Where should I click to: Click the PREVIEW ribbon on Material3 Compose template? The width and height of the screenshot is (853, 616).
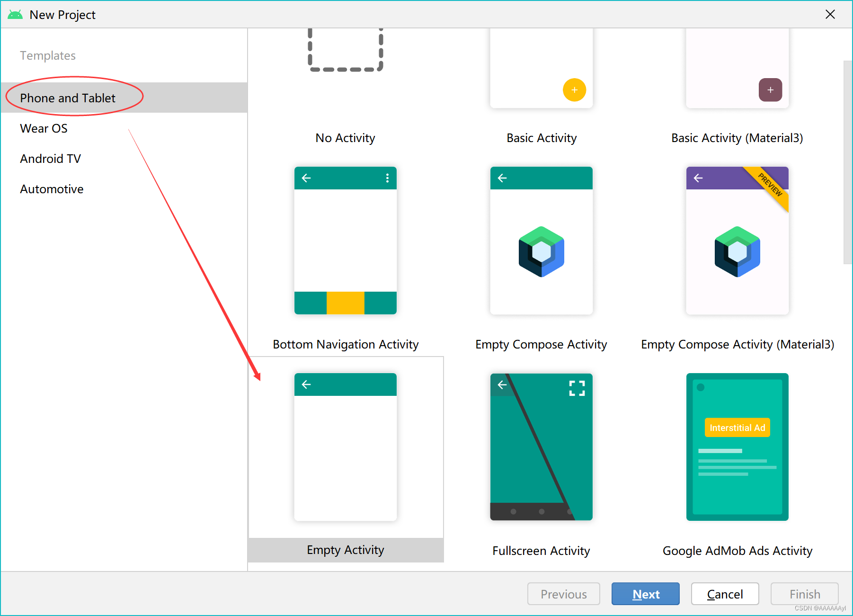(x=770, y=185)
